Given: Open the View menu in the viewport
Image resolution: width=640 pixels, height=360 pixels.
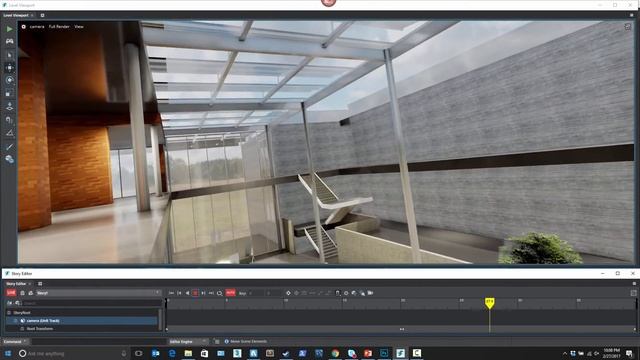Looking at the screenshot, I should coord(79,27).
